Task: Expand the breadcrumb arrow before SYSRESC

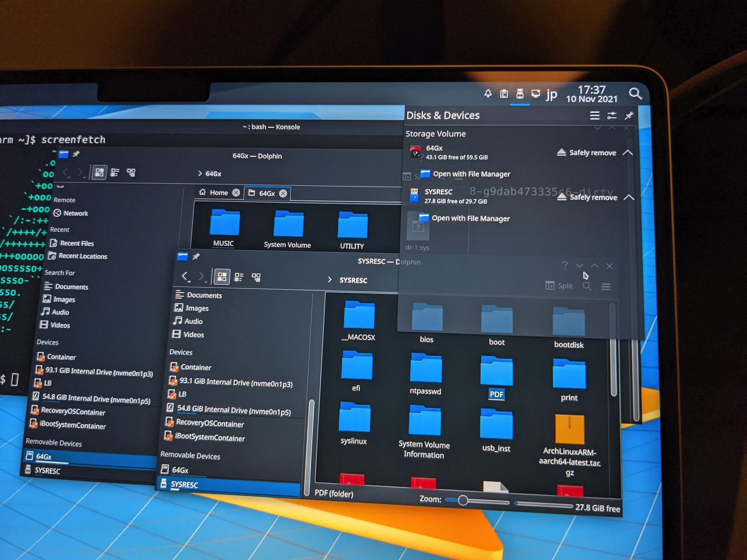Action: [x=330, y=280]
